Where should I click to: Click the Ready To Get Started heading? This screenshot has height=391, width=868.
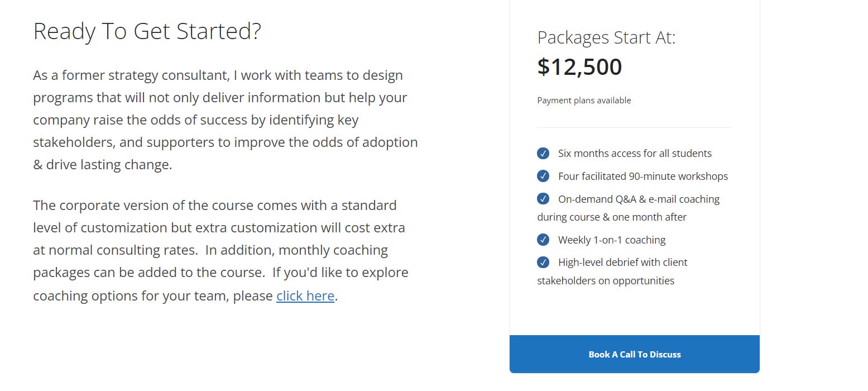147,31
